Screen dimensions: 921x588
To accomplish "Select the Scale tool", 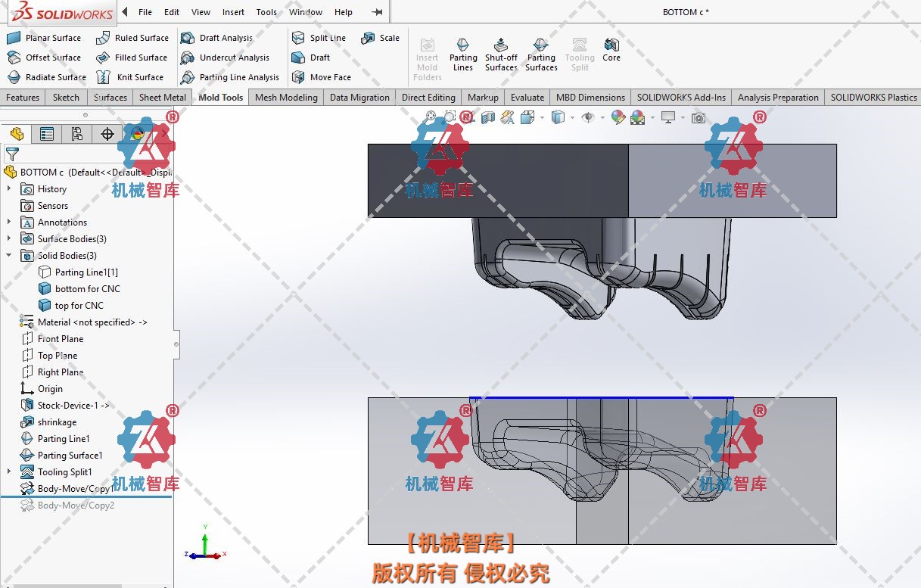I will [x=380, y=38].
